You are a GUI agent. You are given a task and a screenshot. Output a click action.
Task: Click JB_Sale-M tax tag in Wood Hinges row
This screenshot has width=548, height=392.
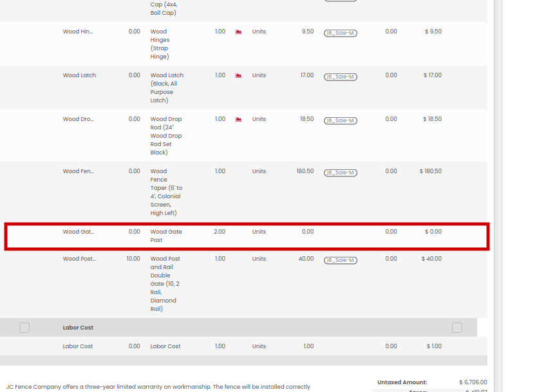point(340,33)
